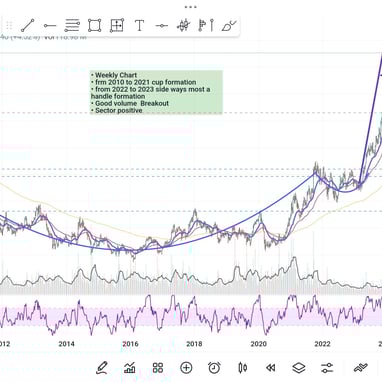Tap the zigzag lines logo icon
The height and width of the screenshot is (382, 382).
click(x=361, y=368)
